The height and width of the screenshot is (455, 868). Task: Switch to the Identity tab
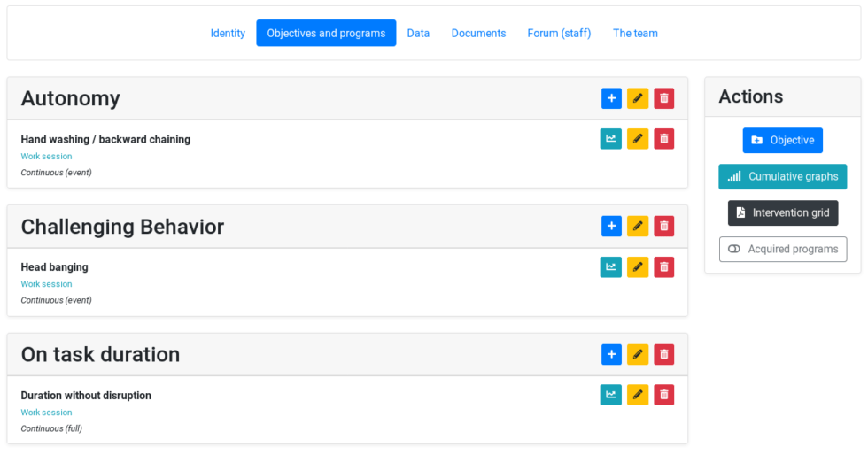click(x=228, y=34)
